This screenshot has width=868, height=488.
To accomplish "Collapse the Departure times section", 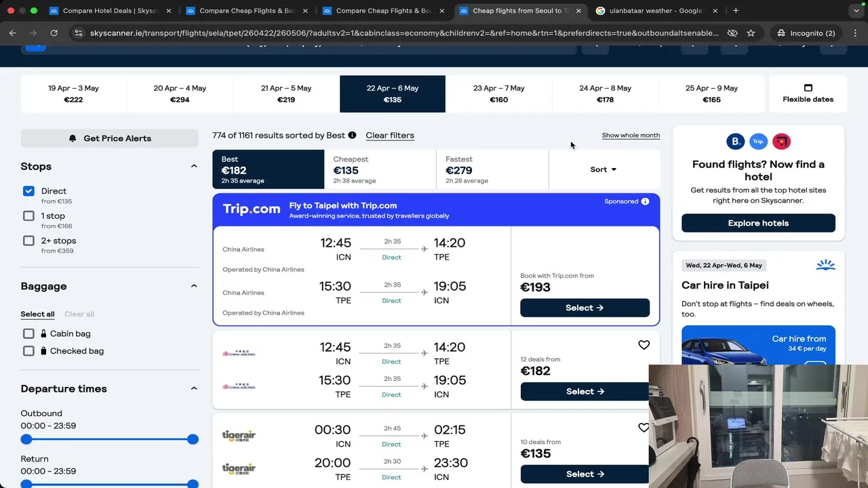I will 193,388.
